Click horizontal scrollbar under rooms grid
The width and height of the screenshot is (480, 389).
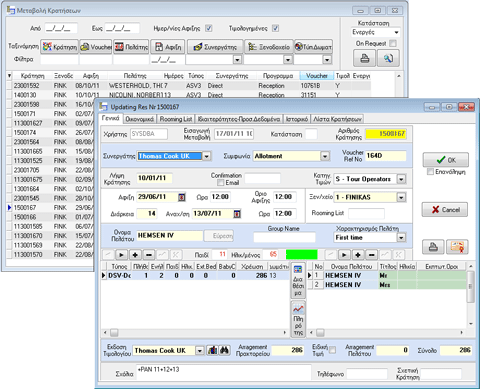click(195, 333)
